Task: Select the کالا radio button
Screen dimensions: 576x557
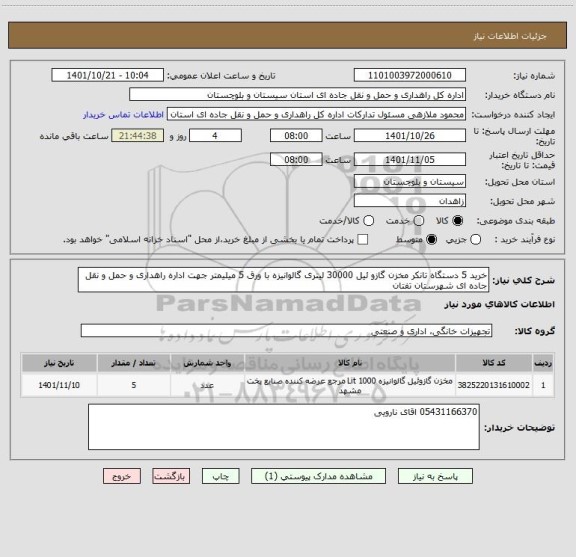Action: pos(458,221)
